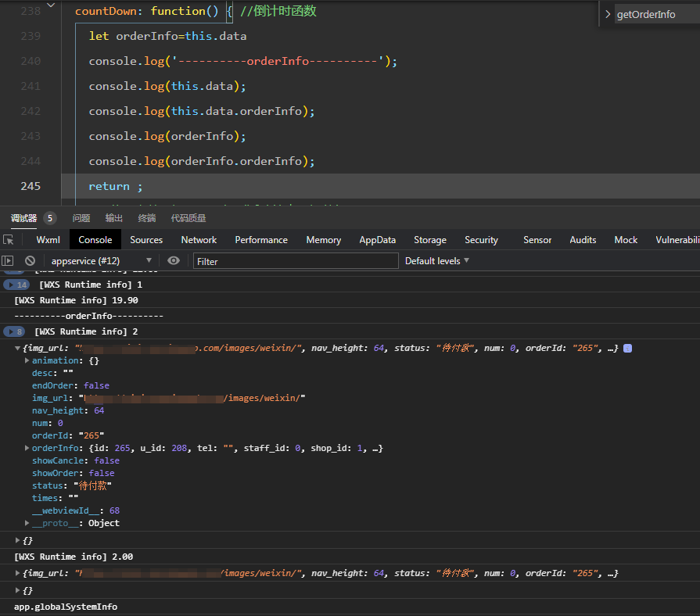Expand the animation property

click(27, 360)
